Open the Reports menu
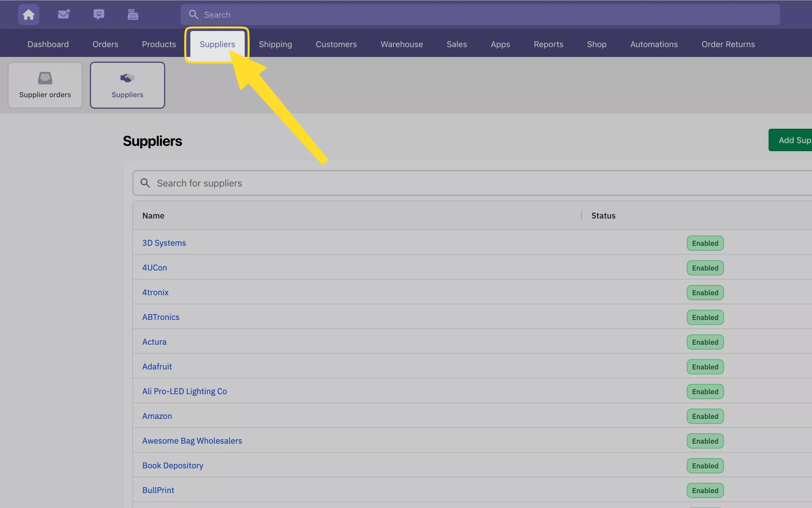Screen dimensions: 812x508 coord(548,44)
